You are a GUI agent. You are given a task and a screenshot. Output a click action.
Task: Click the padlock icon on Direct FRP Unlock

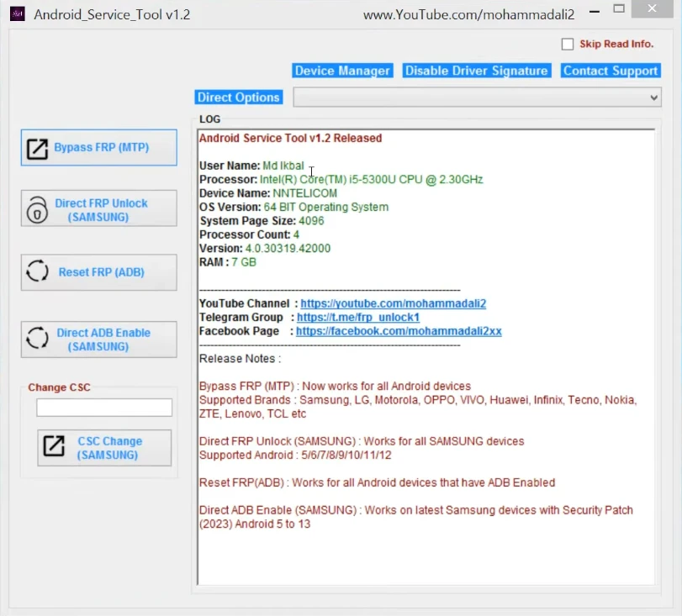pyautogui.click(x=37, y=208)
